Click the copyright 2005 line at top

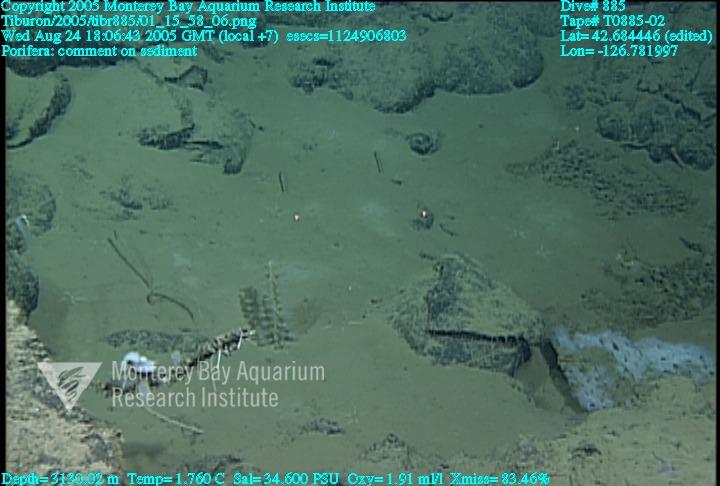(188, 6)
